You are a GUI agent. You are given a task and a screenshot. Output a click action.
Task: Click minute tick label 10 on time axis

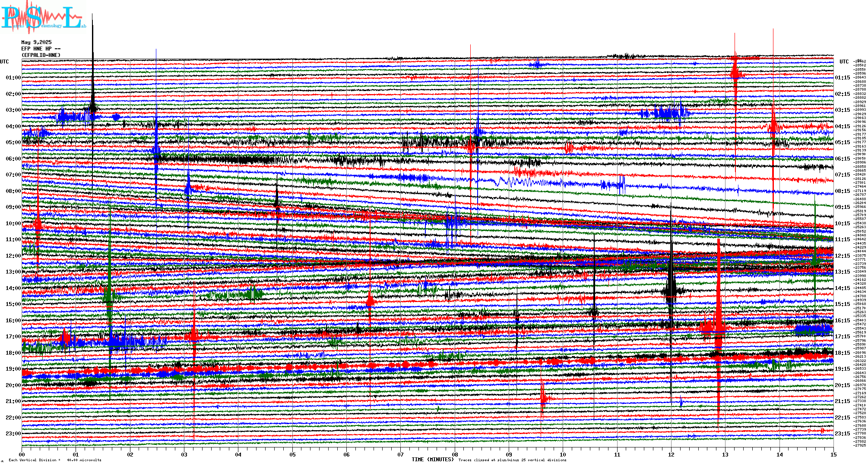point(563,454)
